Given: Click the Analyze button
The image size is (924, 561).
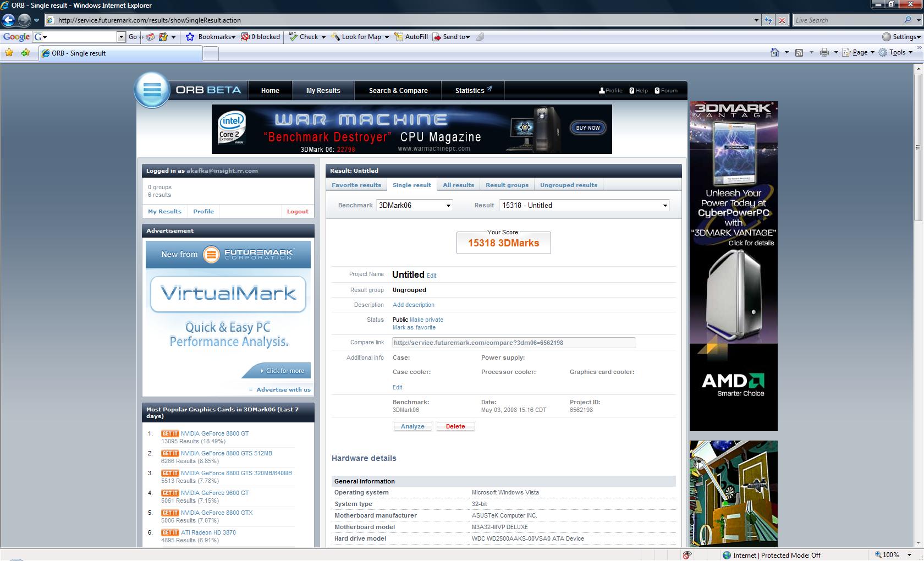Looking at the screenshot, I should (x=413, y=426).
